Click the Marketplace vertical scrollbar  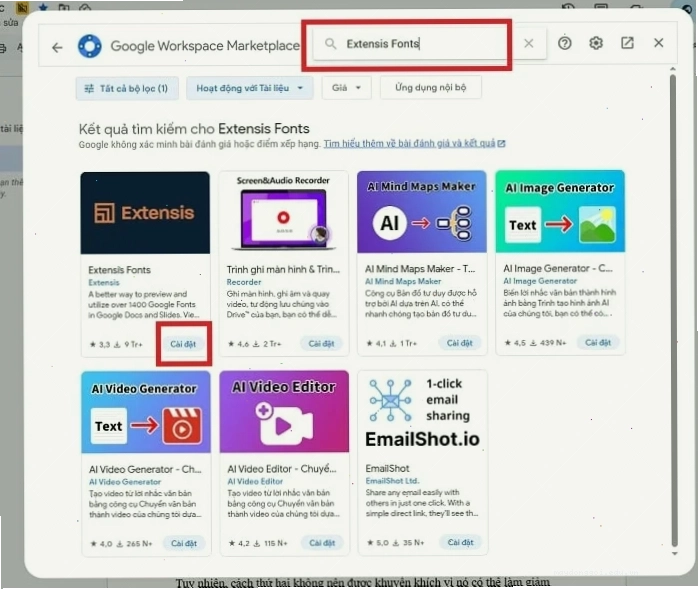click(674, 310)
